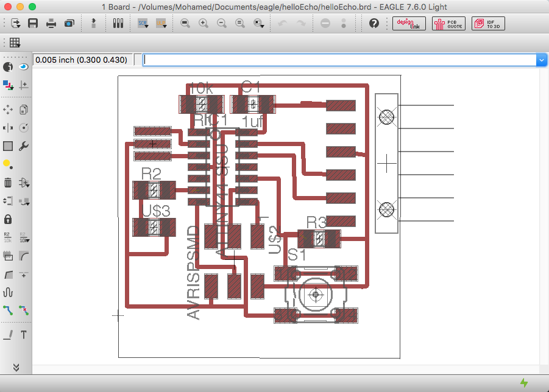Screen dimensions: 549x392
Task: Open the Add part dropdown tool
Action: point(24,183)
